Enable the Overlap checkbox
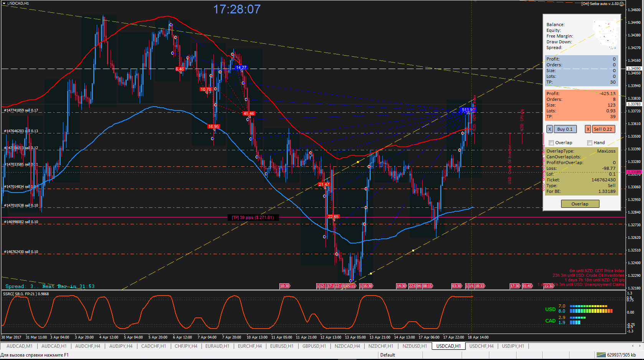The height and width of the screenshot is (360, 644). tap(552, 143)
